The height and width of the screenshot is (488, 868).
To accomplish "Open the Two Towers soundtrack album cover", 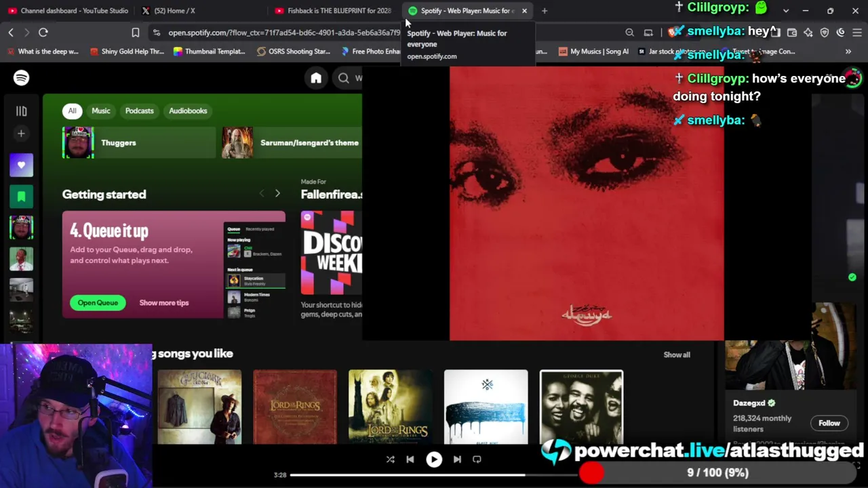I will point(391,407).
